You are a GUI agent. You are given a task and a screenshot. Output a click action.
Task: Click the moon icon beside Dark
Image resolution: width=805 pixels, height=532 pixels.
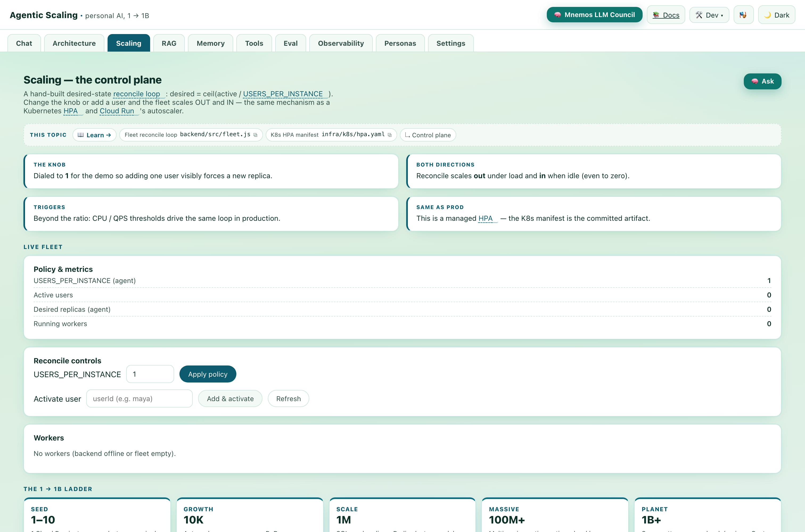pos(767,15)
